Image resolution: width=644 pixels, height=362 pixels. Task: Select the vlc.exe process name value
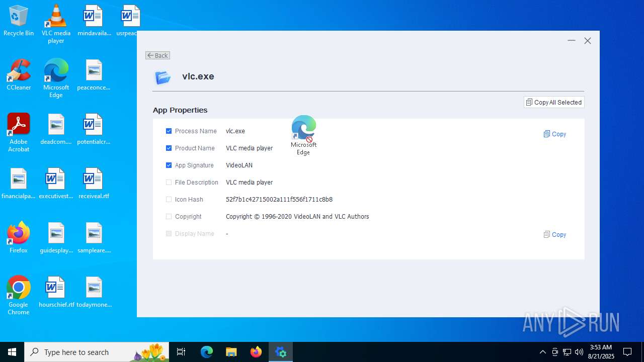point(235,131)
